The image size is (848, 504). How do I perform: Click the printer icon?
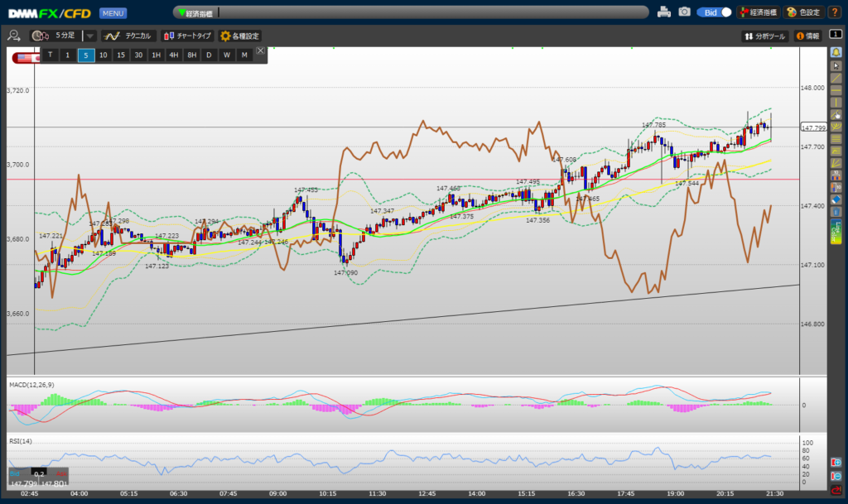point(664,12)
